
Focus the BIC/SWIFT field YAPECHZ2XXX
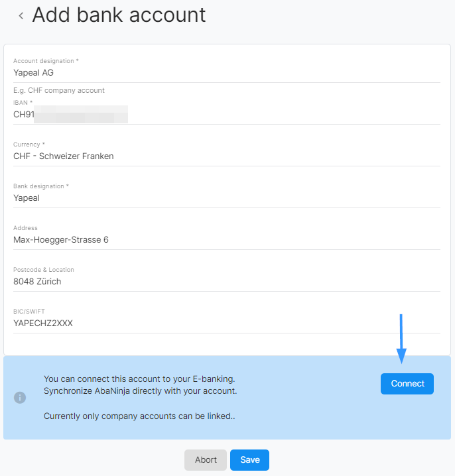point(227,324)
